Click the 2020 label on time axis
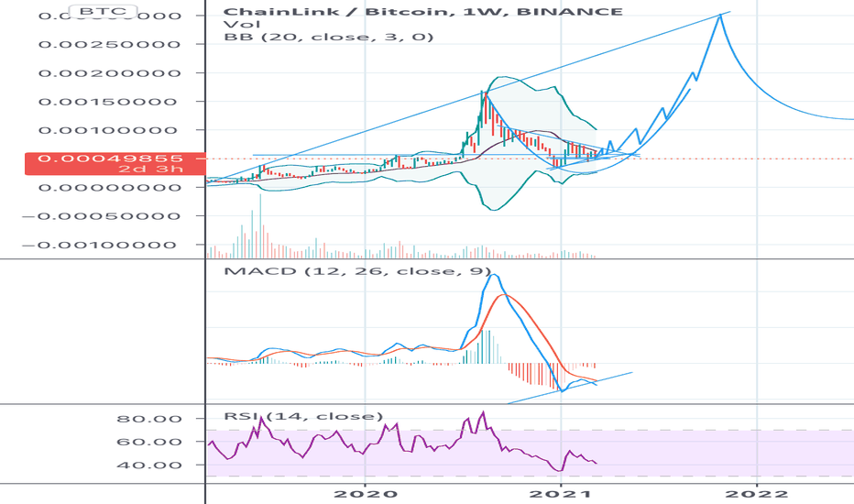 click(365, 494)
